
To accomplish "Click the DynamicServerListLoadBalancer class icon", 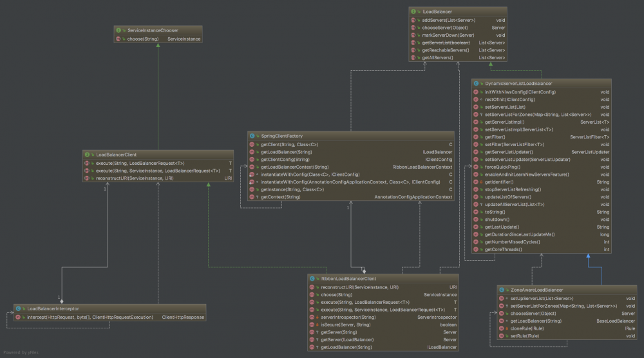I will [476, 83].
